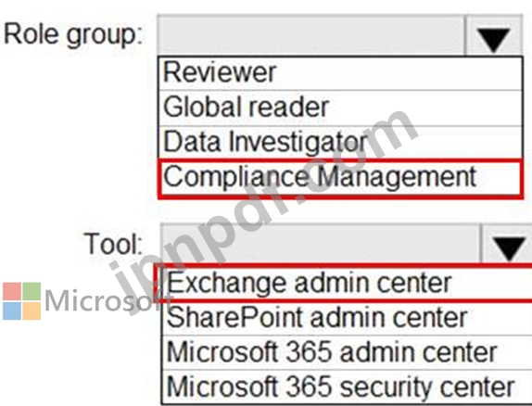Click the green square of Microsoft logo
532x406 pixels.
pos(32,291)
